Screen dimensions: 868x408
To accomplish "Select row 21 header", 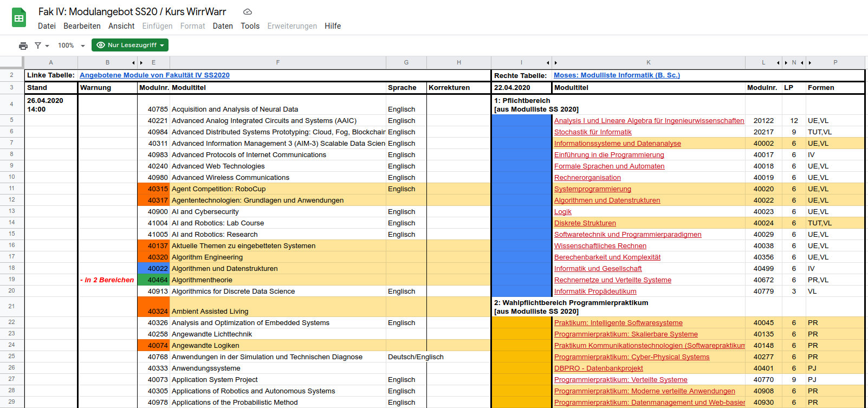I will point(11,307).
